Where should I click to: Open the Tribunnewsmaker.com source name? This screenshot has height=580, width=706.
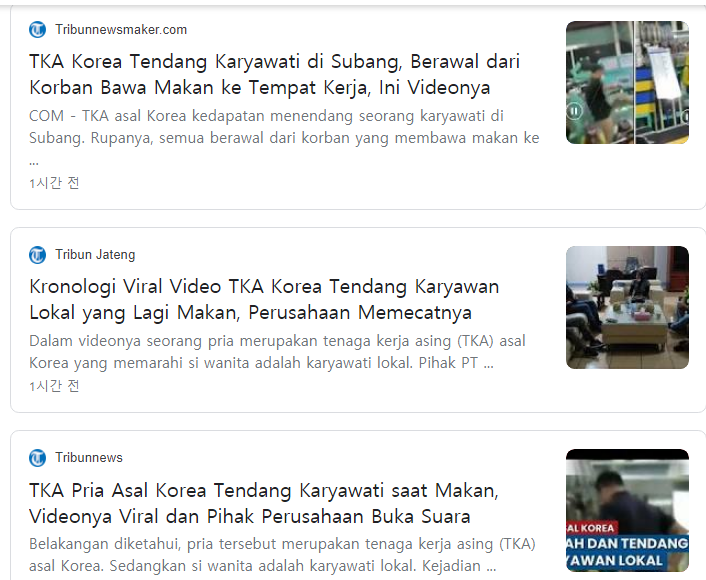tap(121, 30)
